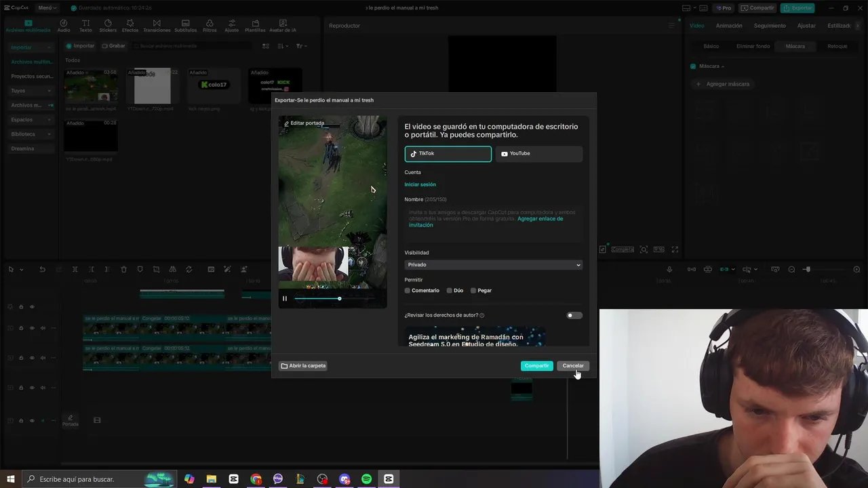Click the delete trash icon in timeline toolbar

coord(123,270)
